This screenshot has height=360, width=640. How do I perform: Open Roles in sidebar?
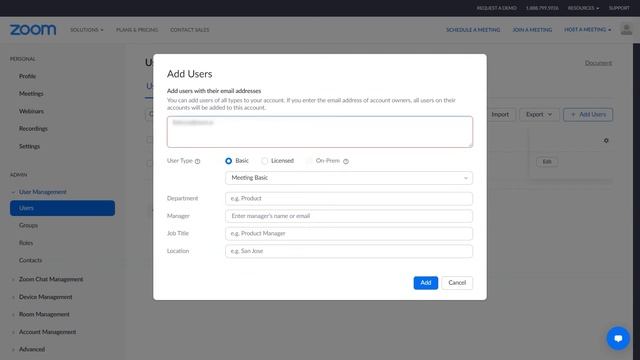(26, 243)
